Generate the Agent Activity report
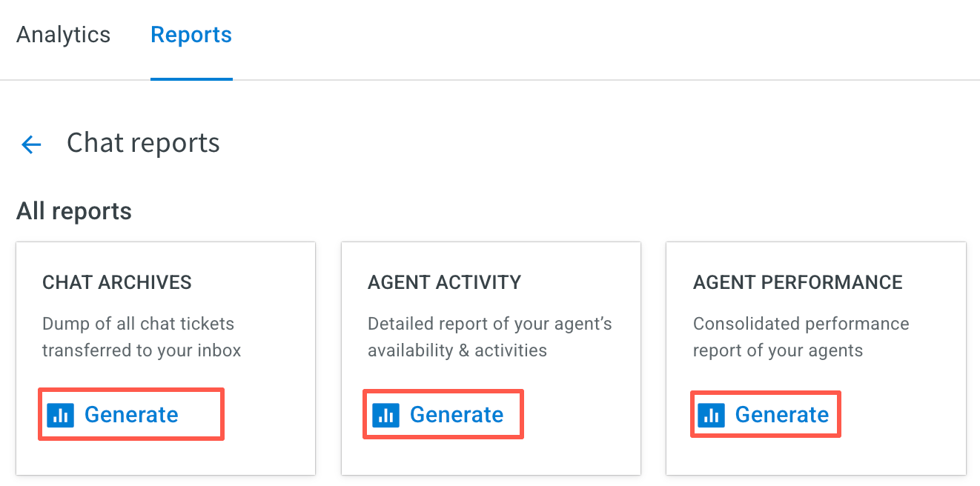The image size is (980, 486). (x=443, y=414)
